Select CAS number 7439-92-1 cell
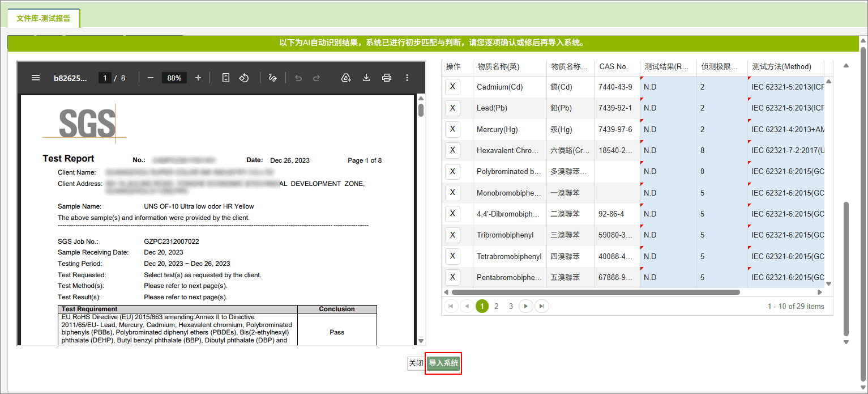 [x=618, y=108]
